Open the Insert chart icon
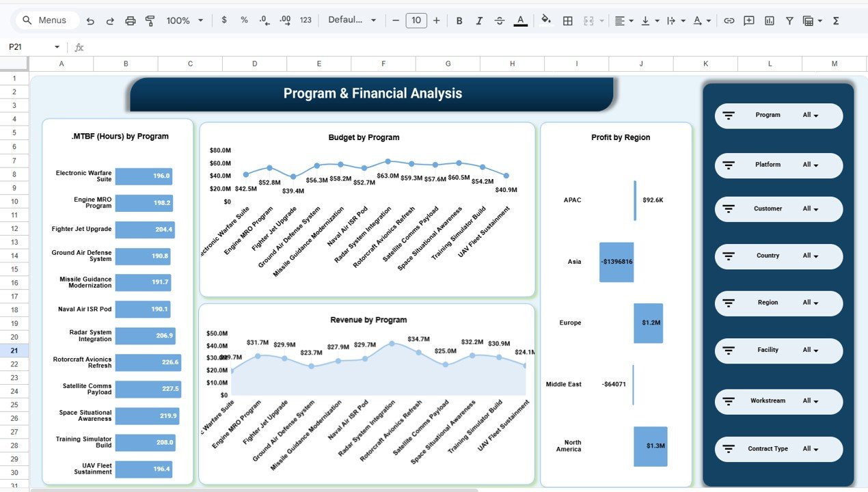This screenshot has height=492, width=868. [x=769, y=20]
